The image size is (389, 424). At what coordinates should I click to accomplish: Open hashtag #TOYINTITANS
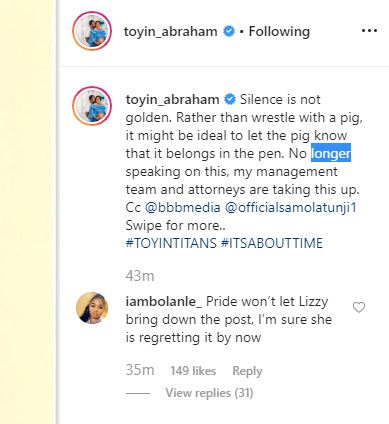[171, 243]
